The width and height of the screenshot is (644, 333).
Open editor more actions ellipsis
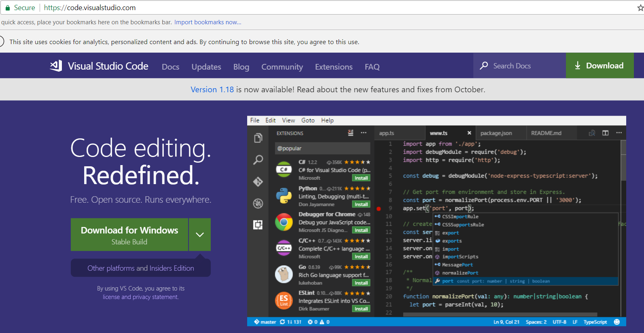[619, 133]
